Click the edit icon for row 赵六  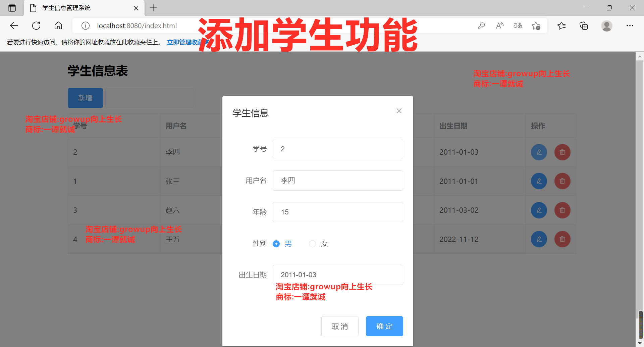pyautogui.click(x=539, y=210)
